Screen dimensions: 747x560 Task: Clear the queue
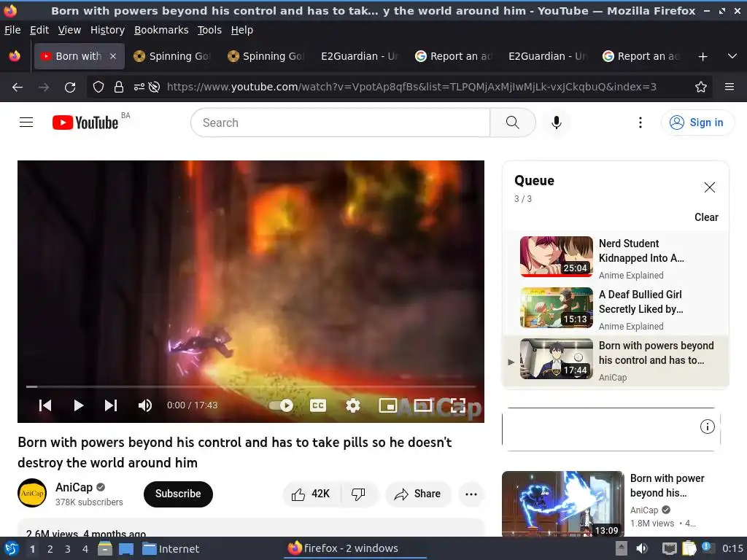pos(706,217)
